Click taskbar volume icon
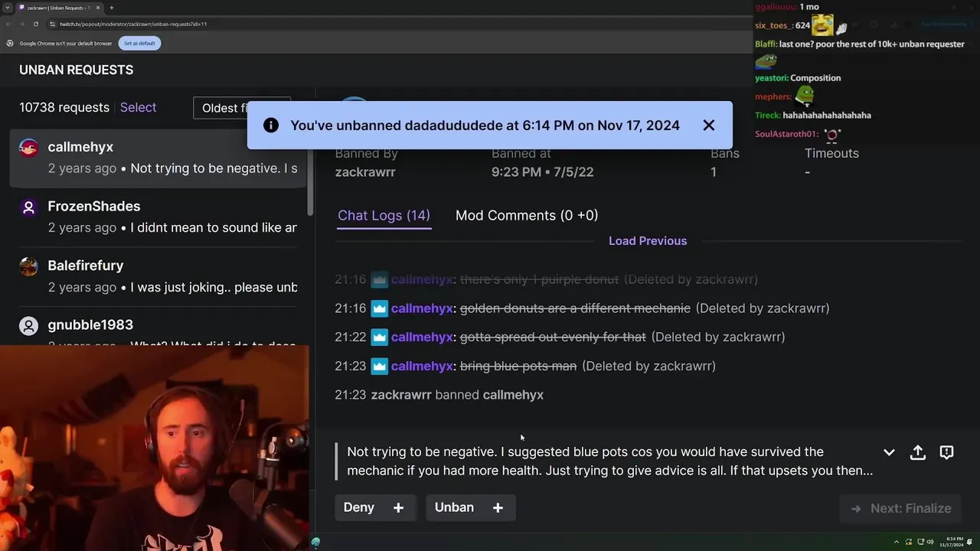980x551 pixels. [x=930, y=542]
